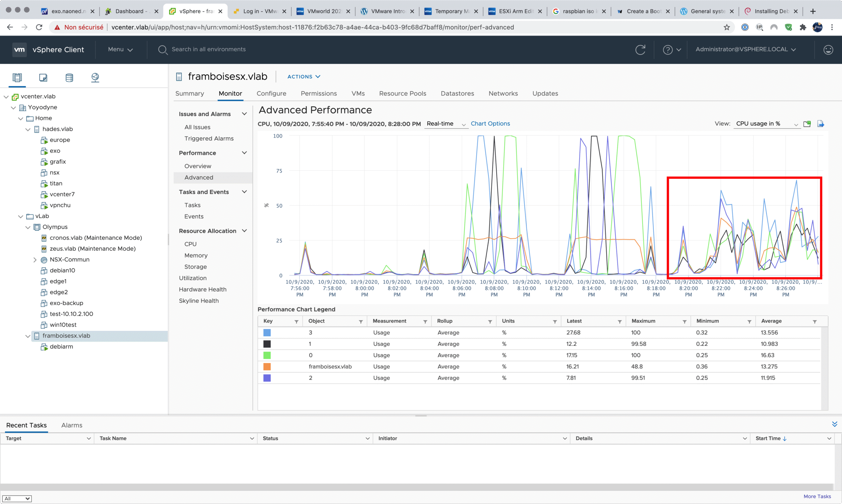842x504 pixels.
Task: Open the Hosts and Clusters inventory view icon
Action: click(17, 78)
